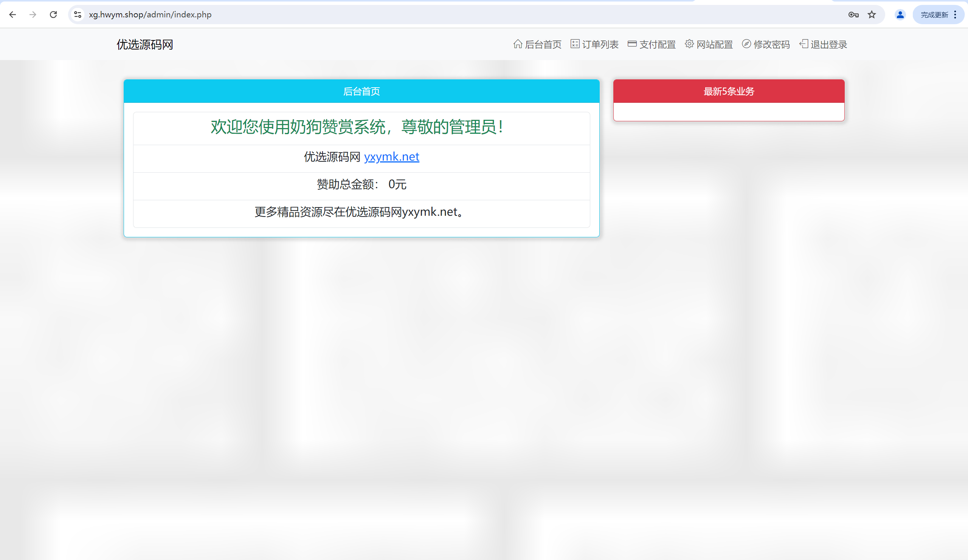The image size is (968, 560).
Task: Click the 完成更新 update button
Action: click(x=934, y=15)
